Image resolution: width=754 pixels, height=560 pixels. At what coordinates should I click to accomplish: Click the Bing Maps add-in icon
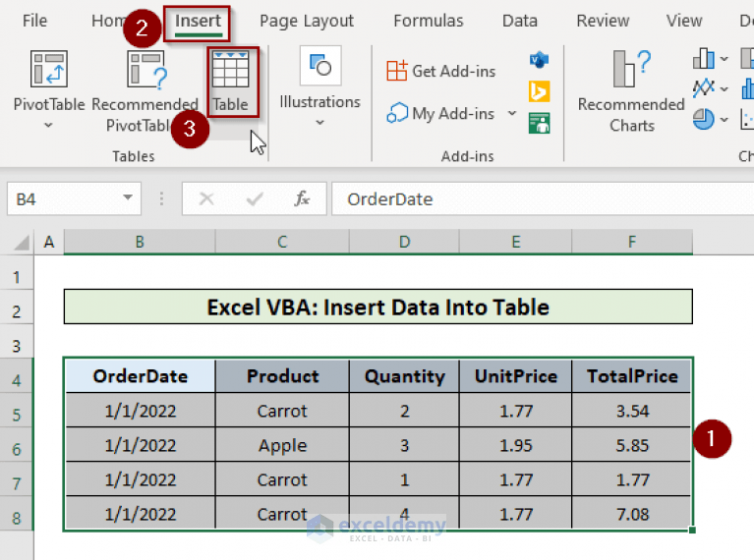coord(539,91)
